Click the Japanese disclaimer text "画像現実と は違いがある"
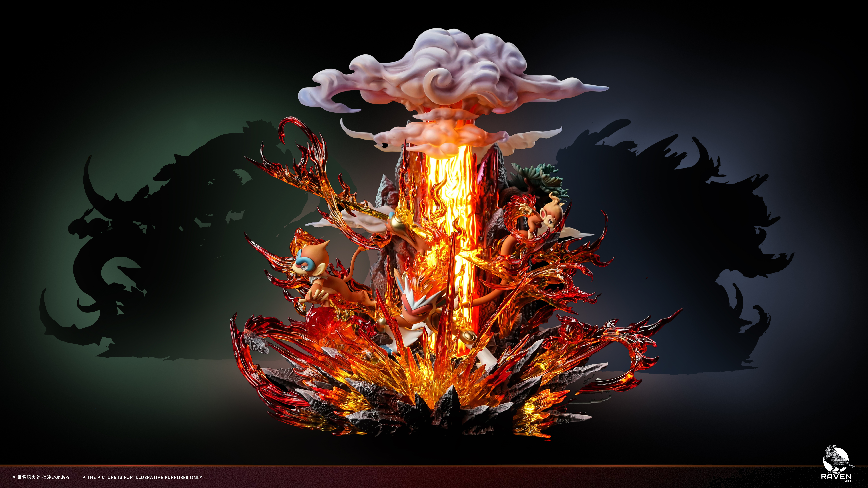Viewport: 868px width, 488px height. point(44,477)
